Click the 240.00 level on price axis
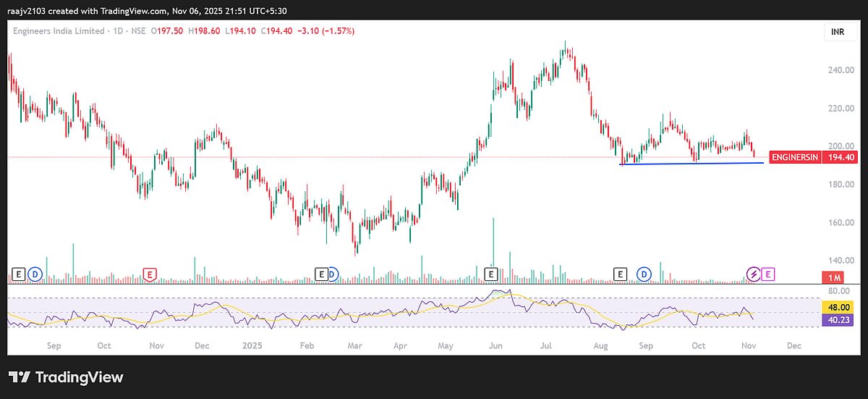The height and width of the screenshot is (399, 868). point(840,70)
